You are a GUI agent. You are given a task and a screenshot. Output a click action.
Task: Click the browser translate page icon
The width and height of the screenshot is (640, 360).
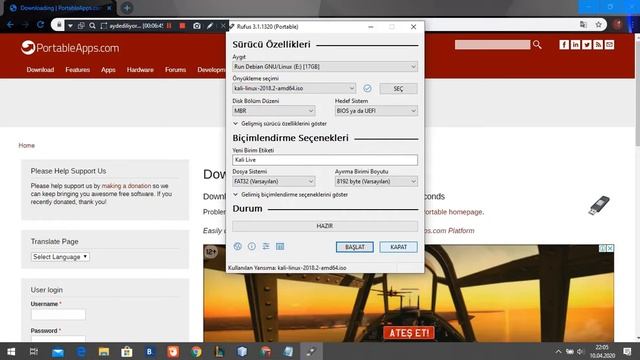point(583,25)
